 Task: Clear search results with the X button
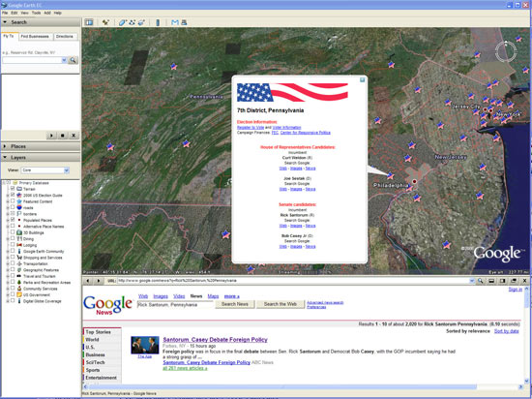point(74,136)
